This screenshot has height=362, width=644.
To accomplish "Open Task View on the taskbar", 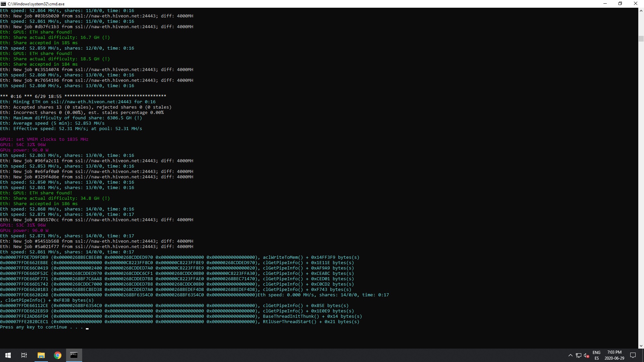I will click(x=24, y=355).
